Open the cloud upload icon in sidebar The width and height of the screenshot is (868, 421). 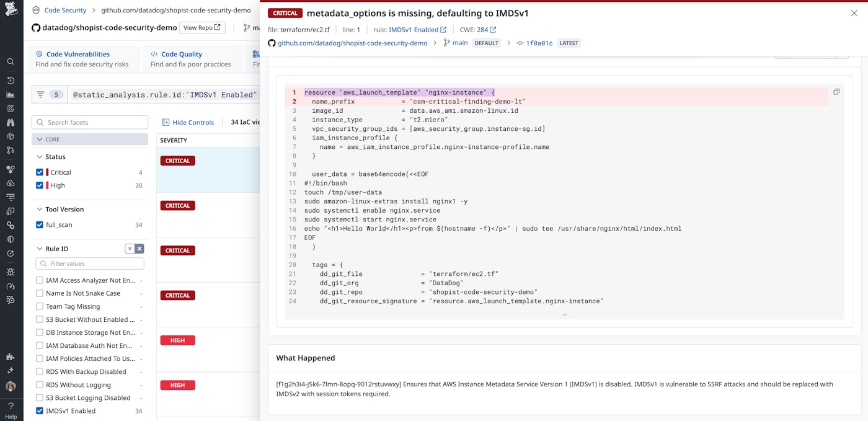point(11,183)
